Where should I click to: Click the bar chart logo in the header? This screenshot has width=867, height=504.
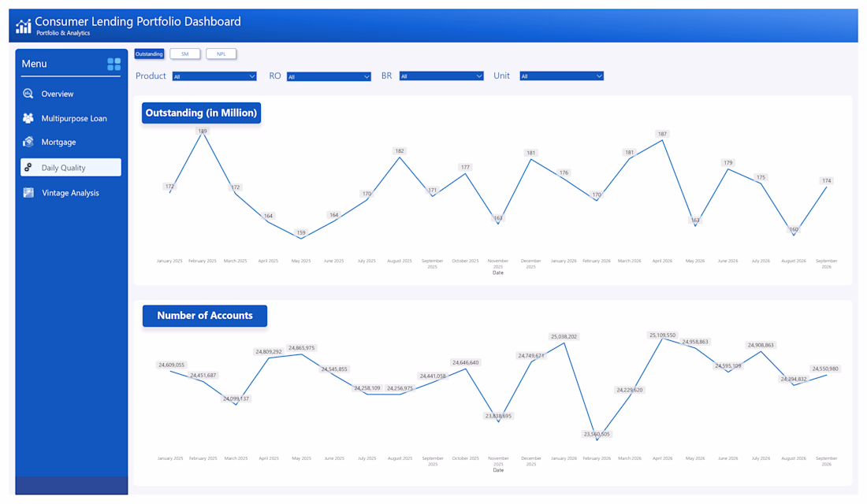click(23, 26)
